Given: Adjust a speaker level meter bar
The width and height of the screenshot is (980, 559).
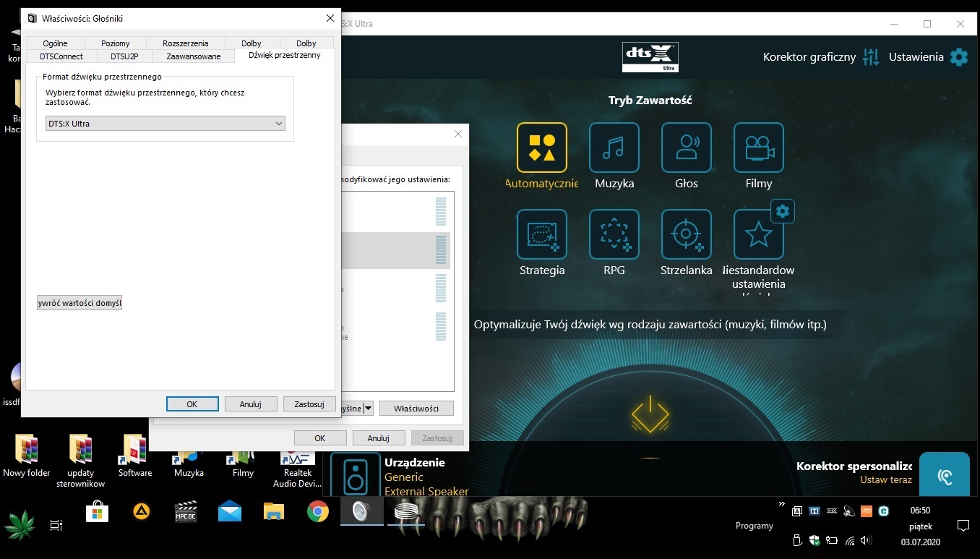Looking at the screenshot, I should (x=439, y=249).
